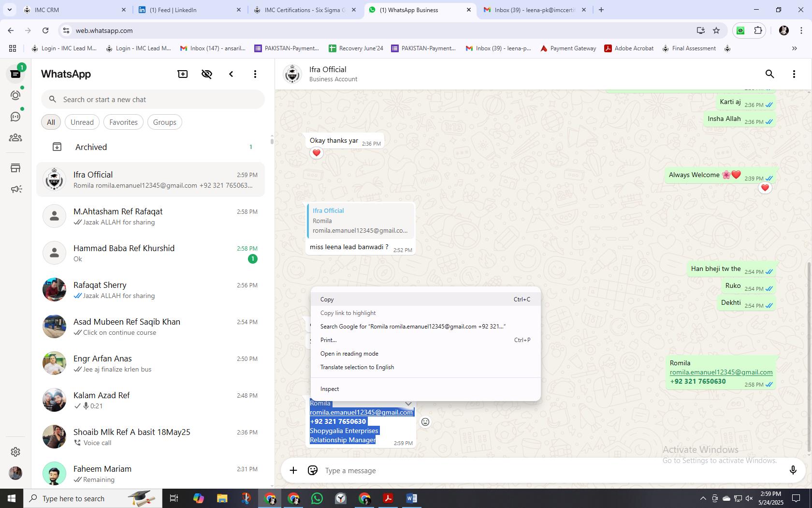Start voice message microphone
Viewport: 812px width, 508px height.
click(x=793, y=470)
